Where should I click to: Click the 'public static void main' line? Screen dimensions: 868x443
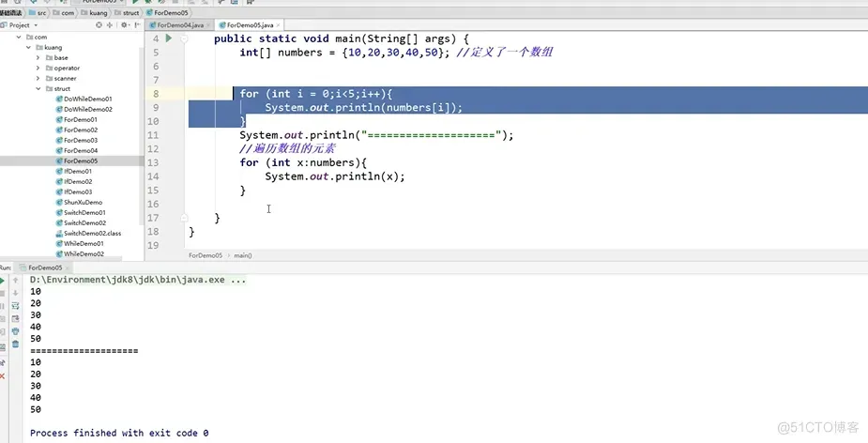click(342, 38)
